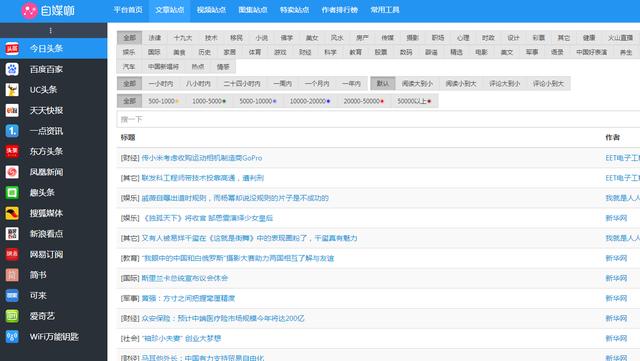This screenshot has height=361, width=640.
Task: Select the 凤凰新闻 swirl icon
Action: tap(12, 172)
